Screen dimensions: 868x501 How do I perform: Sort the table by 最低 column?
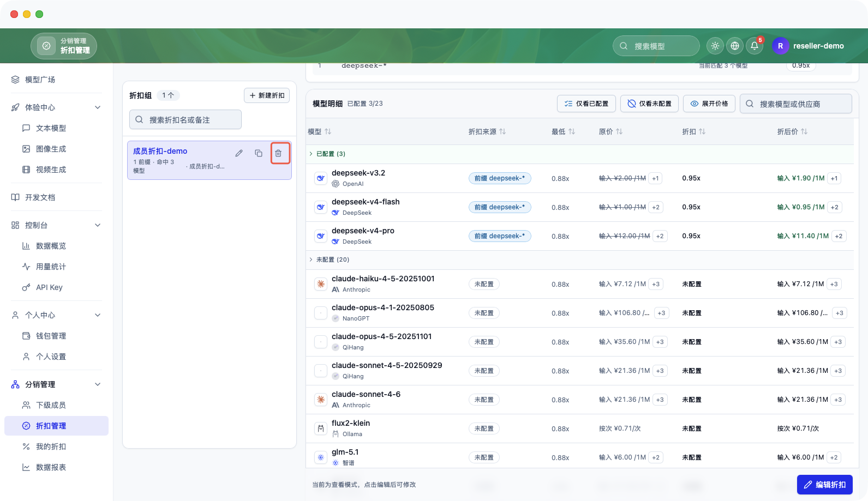pos(563,131)
